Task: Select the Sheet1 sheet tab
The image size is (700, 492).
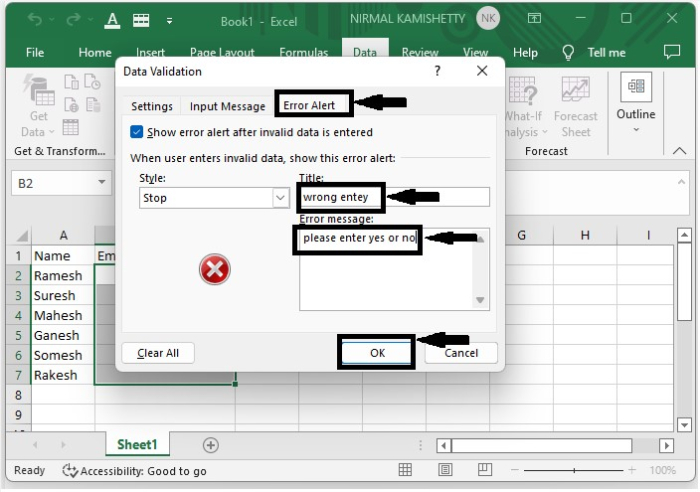Action: click(x=137, y=445)
